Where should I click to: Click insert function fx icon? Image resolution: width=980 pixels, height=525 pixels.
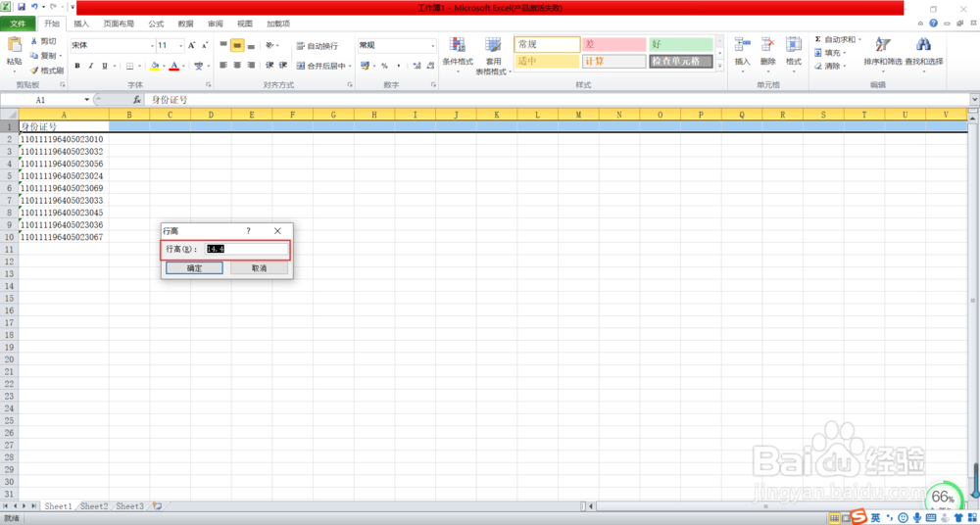click(137, 99)
